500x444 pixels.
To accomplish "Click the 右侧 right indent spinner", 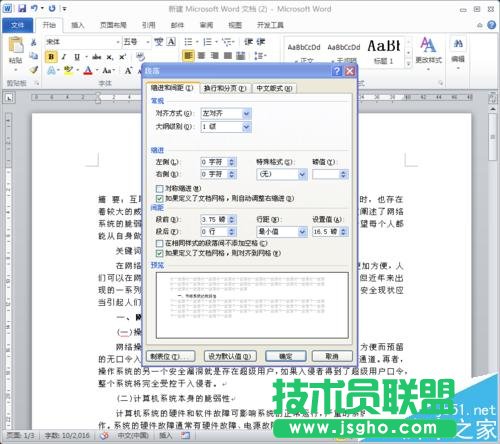I will 232,174.
